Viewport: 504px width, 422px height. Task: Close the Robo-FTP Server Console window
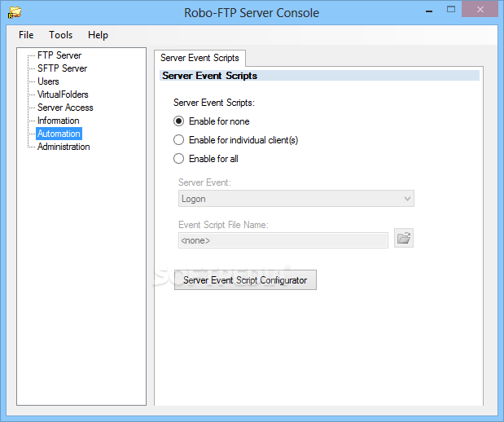(480, 9)
